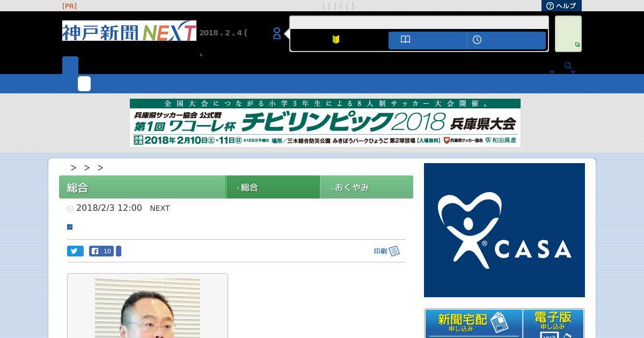644x338 pixels.
Task: Click the 印刷 print link
Action: click(x=380, y=251)
